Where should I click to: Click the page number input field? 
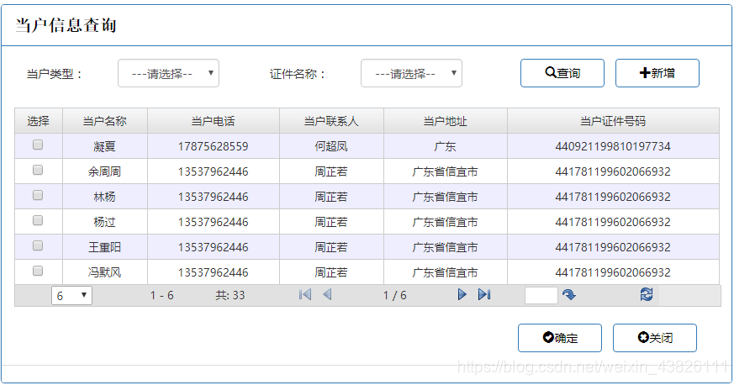[x=541, y=295]
